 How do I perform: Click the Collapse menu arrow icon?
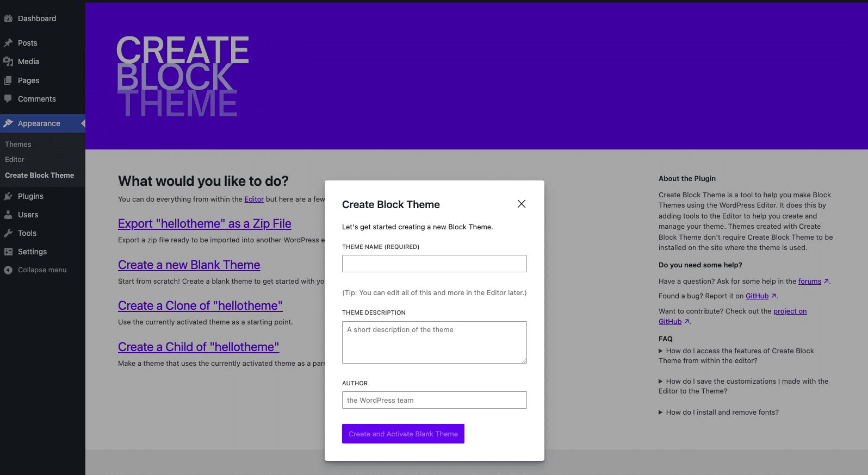pos(8,270)
